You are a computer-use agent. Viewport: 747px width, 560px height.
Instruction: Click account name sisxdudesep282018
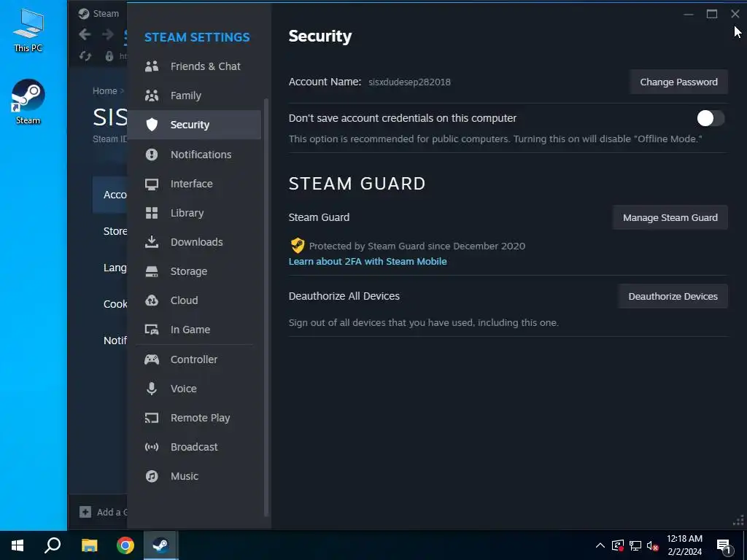[x=410, y=82]
